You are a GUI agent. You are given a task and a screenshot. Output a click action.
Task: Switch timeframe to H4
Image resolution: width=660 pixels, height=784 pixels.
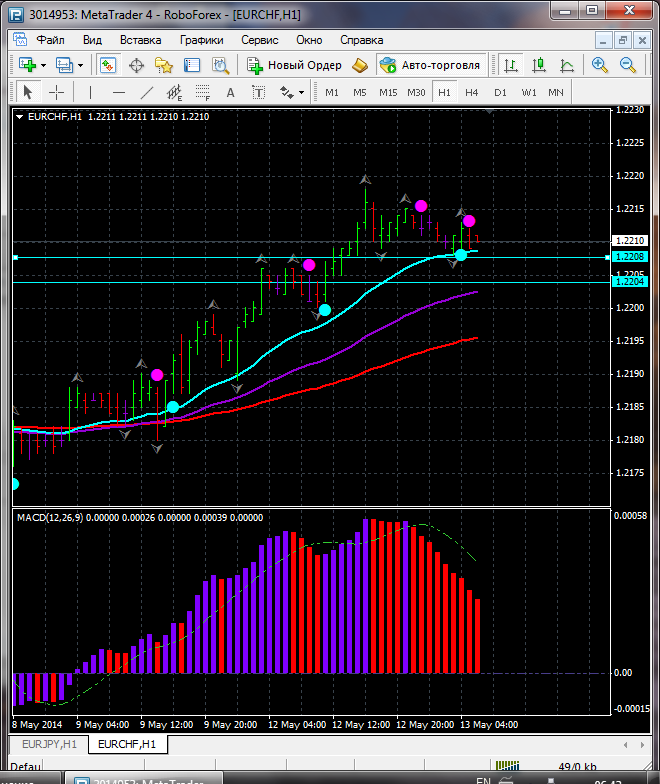point(471,92)
